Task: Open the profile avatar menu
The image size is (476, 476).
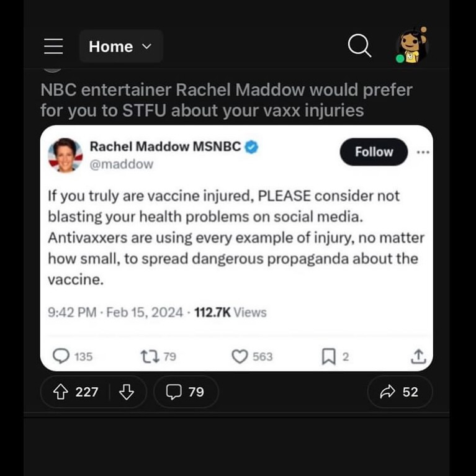Action: click(411, 45)
